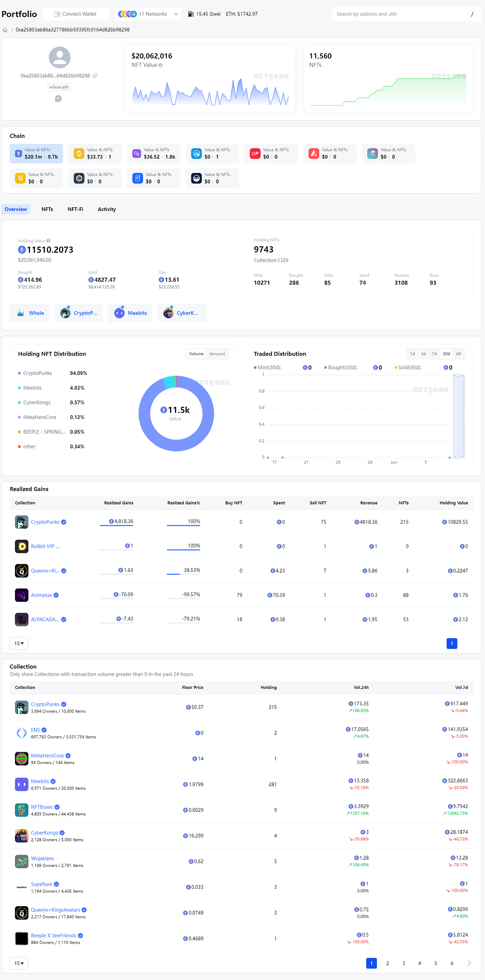The height and width of the screenshot is (980, 485).
Task: Open Meebits collection logo in Collection table
Action: tap(22, 784)
